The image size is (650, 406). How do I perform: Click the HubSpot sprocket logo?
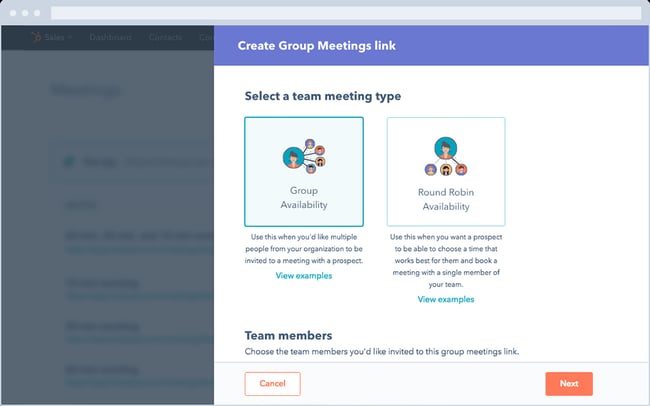tap(36, 37)
